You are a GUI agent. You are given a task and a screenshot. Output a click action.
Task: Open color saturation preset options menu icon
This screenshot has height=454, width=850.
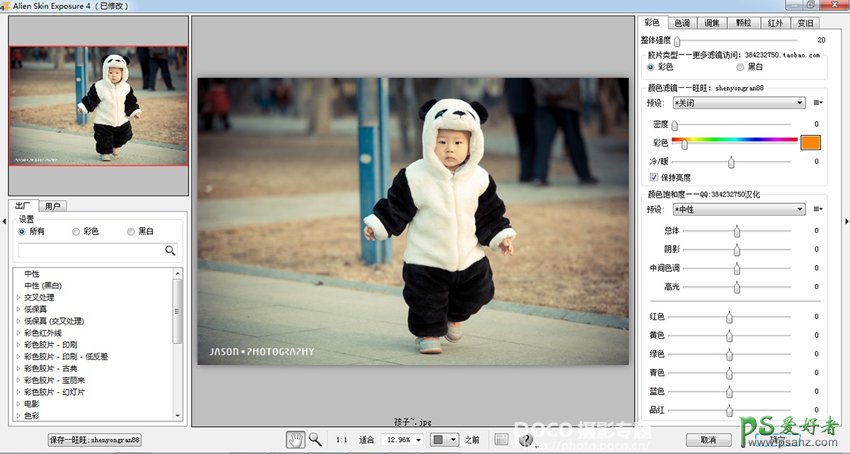(818, 209)
